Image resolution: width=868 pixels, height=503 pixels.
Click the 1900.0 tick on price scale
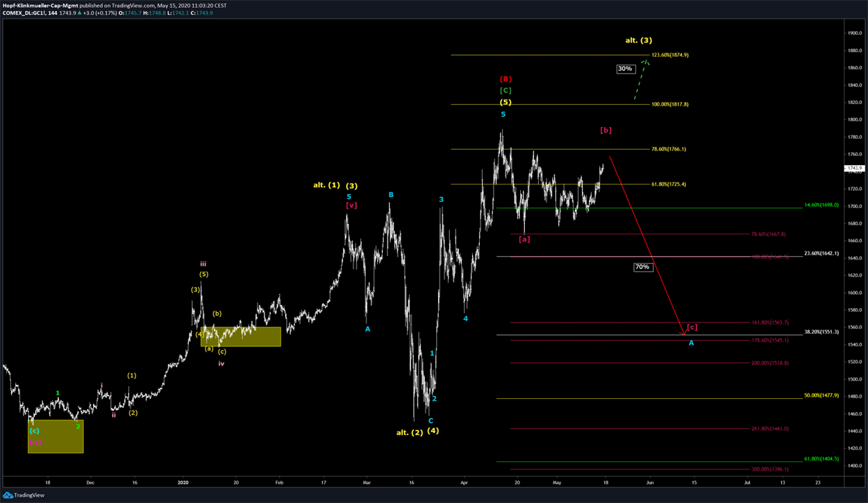click(x=853, y=33)
